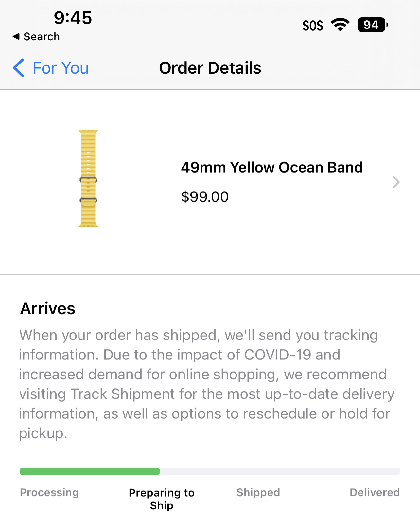This screenshot has height=532, width=420.
Task: Tap the green order progress bar
Action: click(90, 471)
